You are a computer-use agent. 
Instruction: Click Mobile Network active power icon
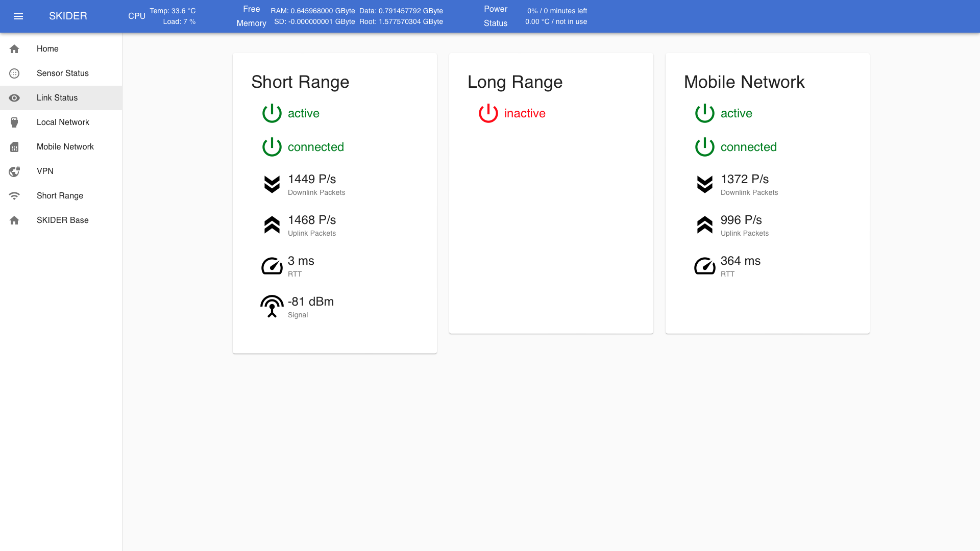click(x=705, y=113)
